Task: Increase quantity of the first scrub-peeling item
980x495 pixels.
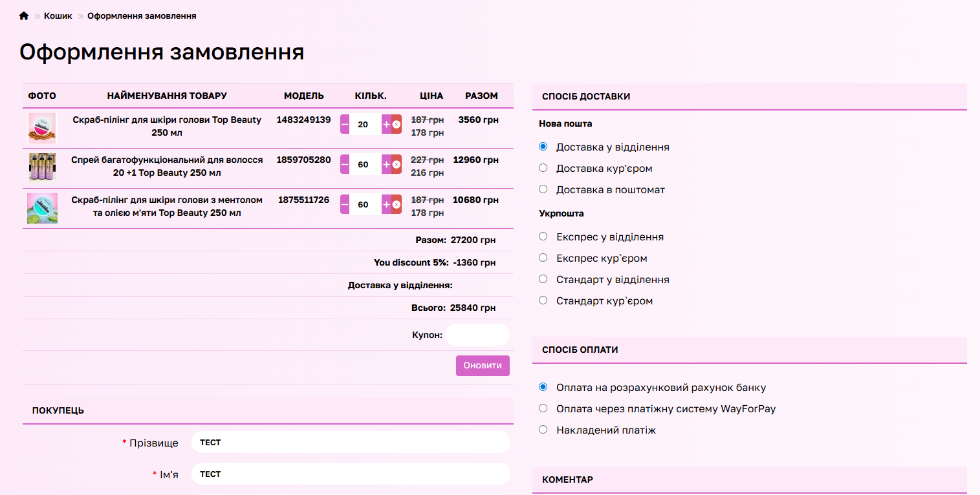Action: pyautogui.click(x=386, y=124)
